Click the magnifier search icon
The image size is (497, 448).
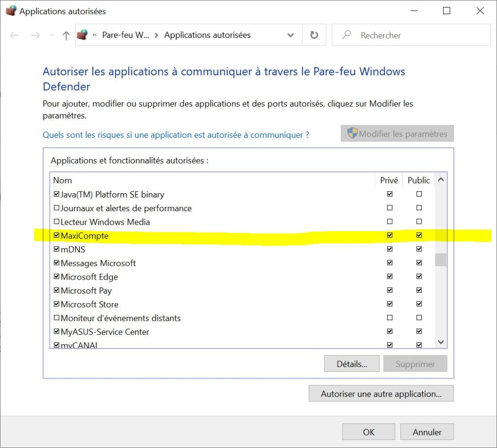click(x=347, y=34)
